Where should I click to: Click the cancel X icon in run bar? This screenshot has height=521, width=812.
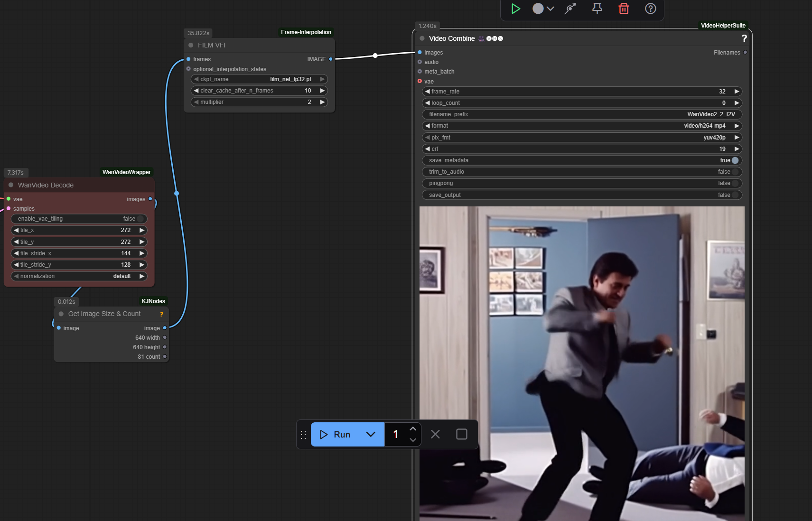pyautogui.click(x=435, y=434)
